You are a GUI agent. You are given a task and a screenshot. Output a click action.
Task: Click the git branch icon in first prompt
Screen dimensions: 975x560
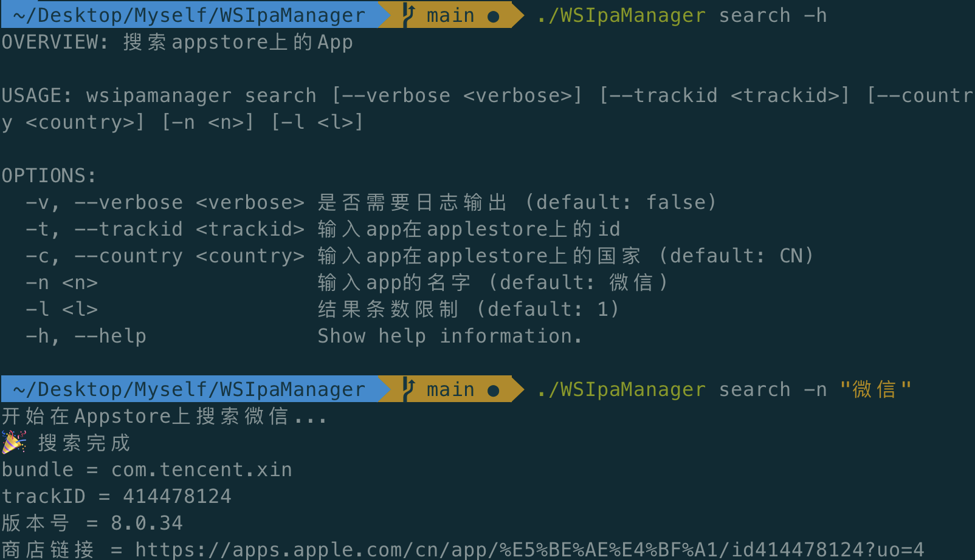click(408, 15)
